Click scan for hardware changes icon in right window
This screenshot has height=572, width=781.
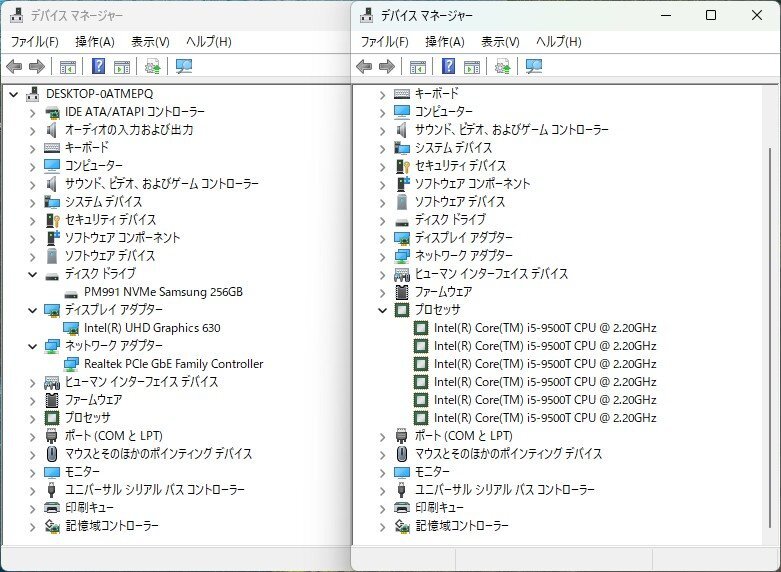534,67
